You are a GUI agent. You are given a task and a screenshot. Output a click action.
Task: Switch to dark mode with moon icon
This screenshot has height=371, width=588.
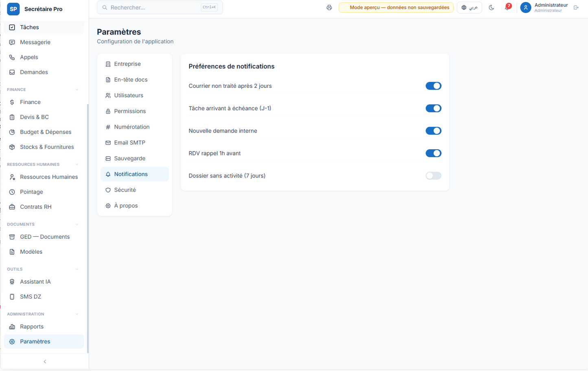[492, 7]
